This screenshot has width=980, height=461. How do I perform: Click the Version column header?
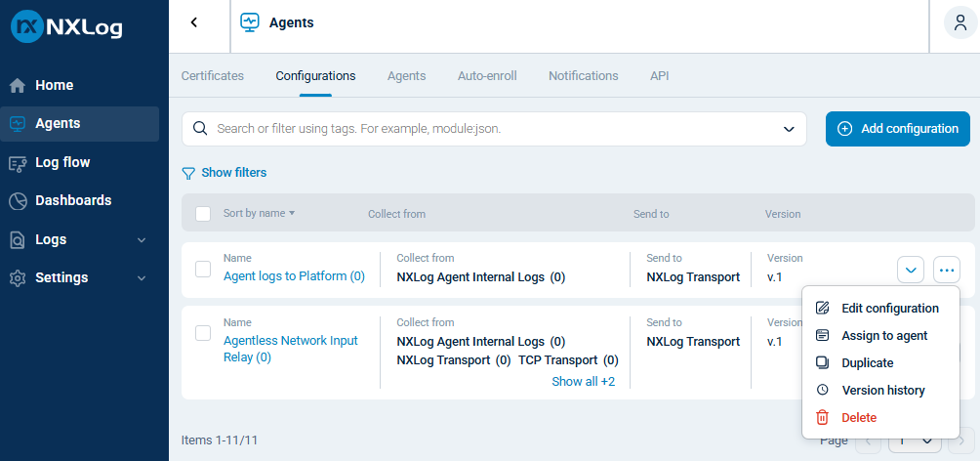pos(783,214)
